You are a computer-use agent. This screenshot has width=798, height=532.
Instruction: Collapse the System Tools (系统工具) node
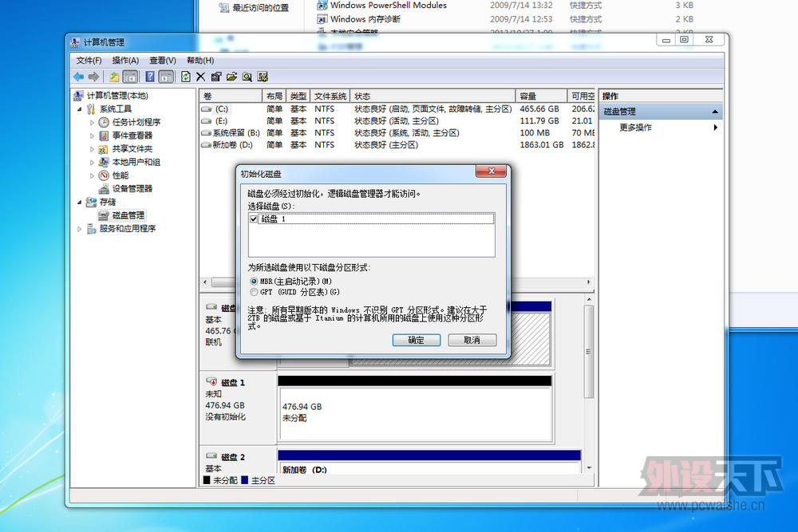coord(79,108)
